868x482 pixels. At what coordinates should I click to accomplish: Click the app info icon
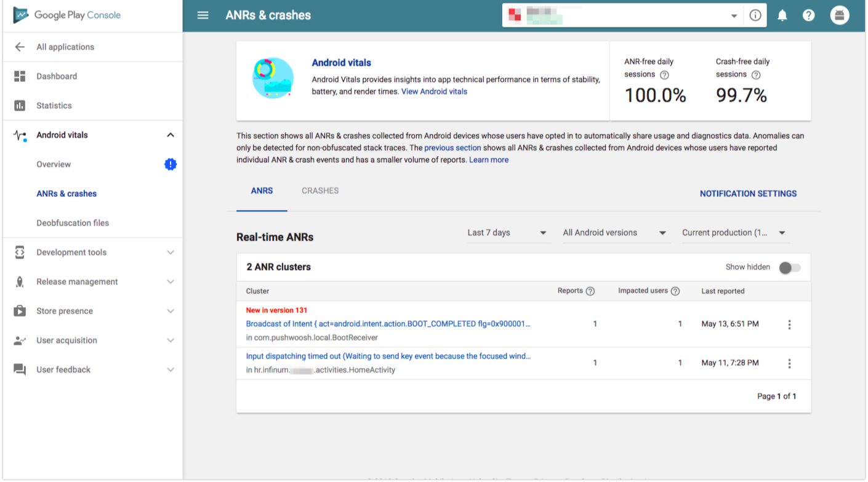pos(755,15)
